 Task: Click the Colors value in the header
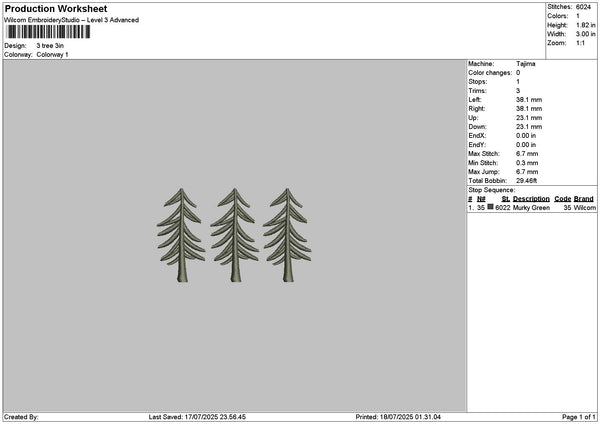click(x=578, y=16)
